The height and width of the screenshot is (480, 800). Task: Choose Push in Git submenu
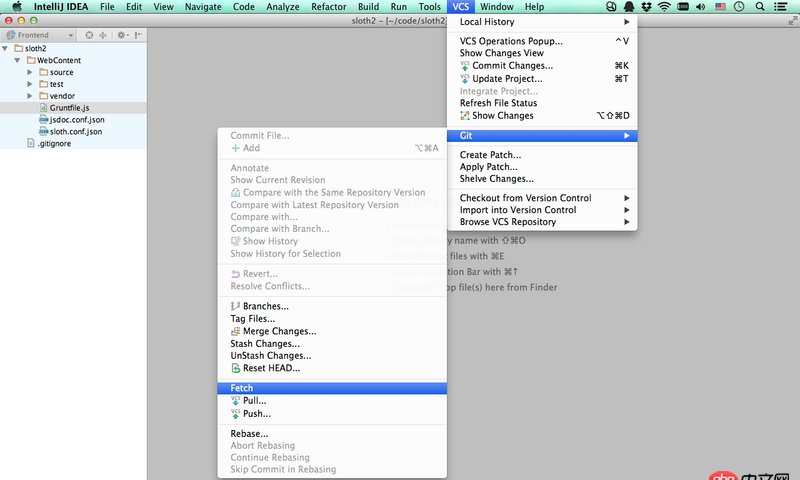332,414
